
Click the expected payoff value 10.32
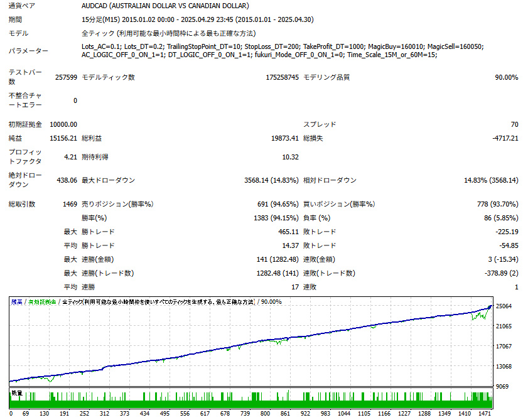coord(290,157)
